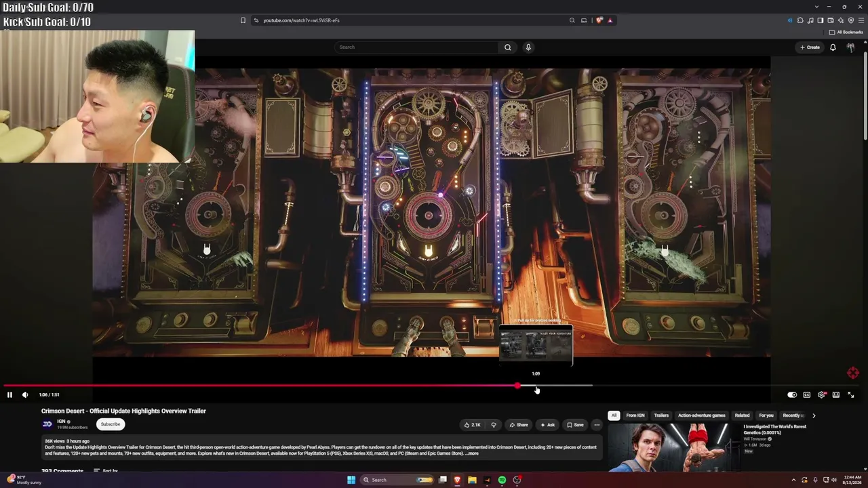Viewport: 868px width, 488px height.
Task: Open the YouTube account avatar menu
Action: [x=850, y=47]
